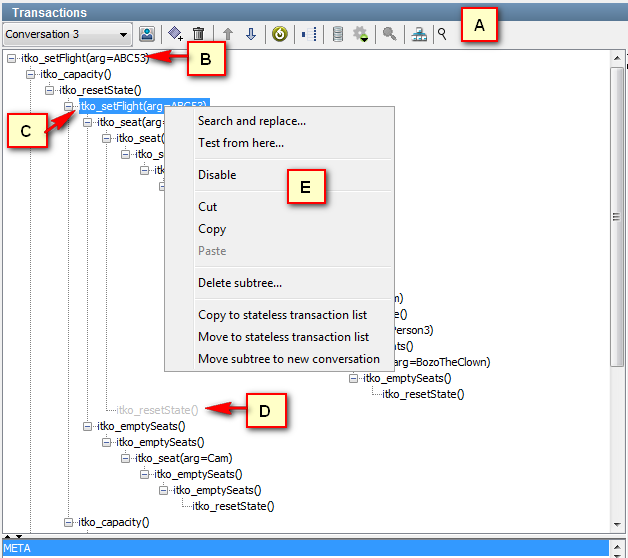Screen dimensions: 628x558
Task: Click the META panel scrollbar up arrow
Action: point(617,546)
